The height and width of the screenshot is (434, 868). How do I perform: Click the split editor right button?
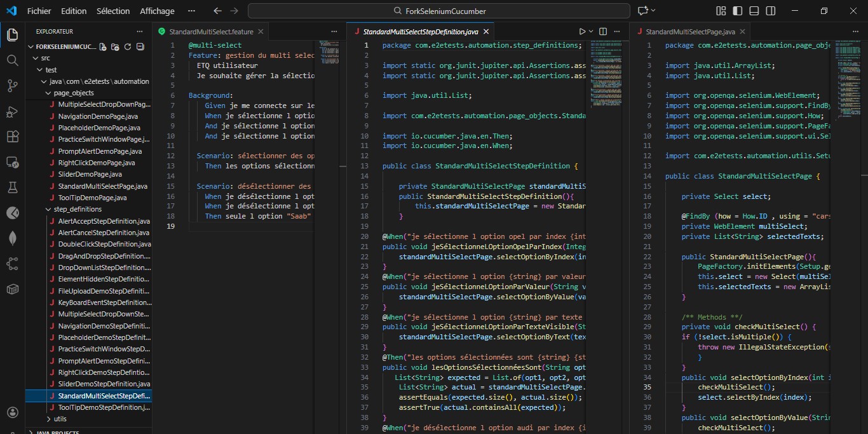603,32
